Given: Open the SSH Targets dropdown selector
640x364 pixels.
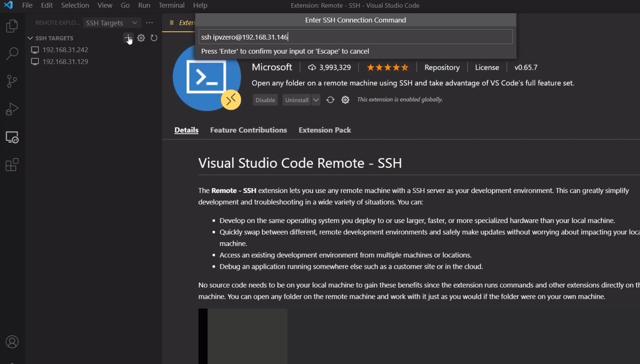Looking at the screenshot, I should [x=112, y=23].
